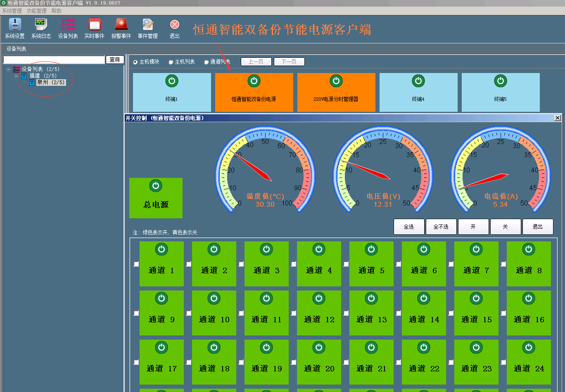Check the box for 通道 1
Image resolution: width=565 pixels, height=392 pixels.
(x=136, y=264)
